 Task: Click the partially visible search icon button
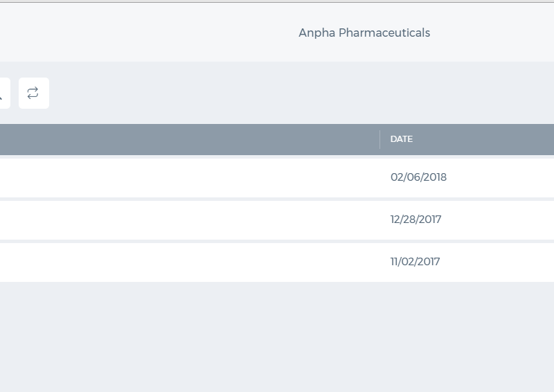pyautogui.click(x=4, y=93)
